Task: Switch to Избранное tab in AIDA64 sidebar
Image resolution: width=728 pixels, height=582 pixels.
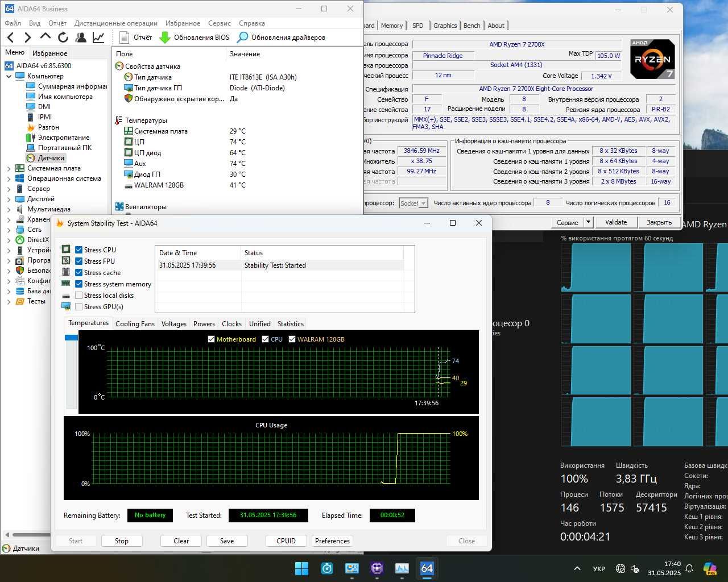Action: [x=49, y=53]
